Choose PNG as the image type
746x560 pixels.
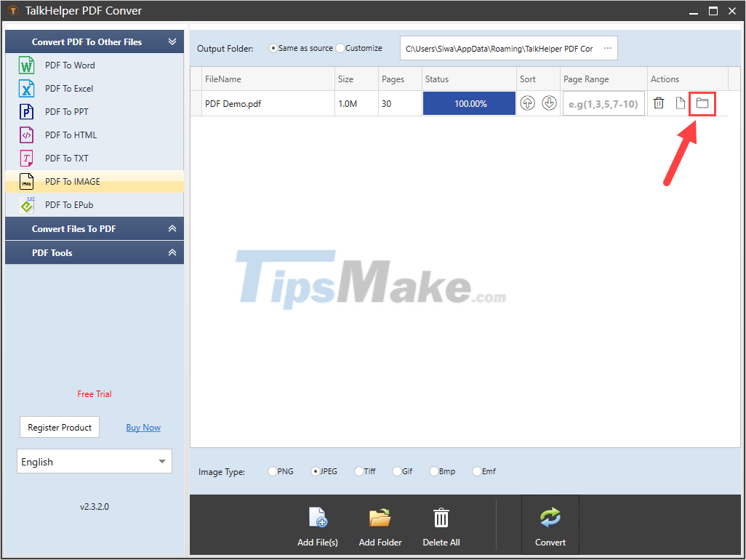(273, 471)
